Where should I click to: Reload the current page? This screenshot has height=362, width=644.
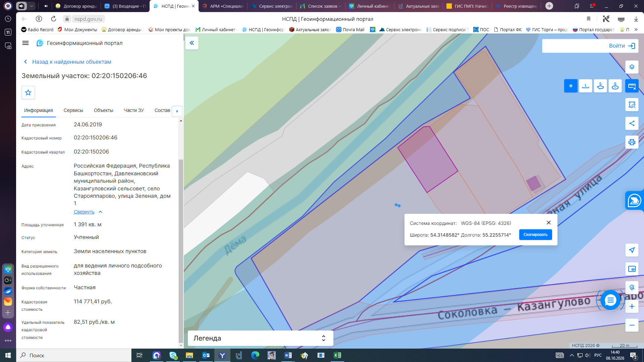point(54,19)
